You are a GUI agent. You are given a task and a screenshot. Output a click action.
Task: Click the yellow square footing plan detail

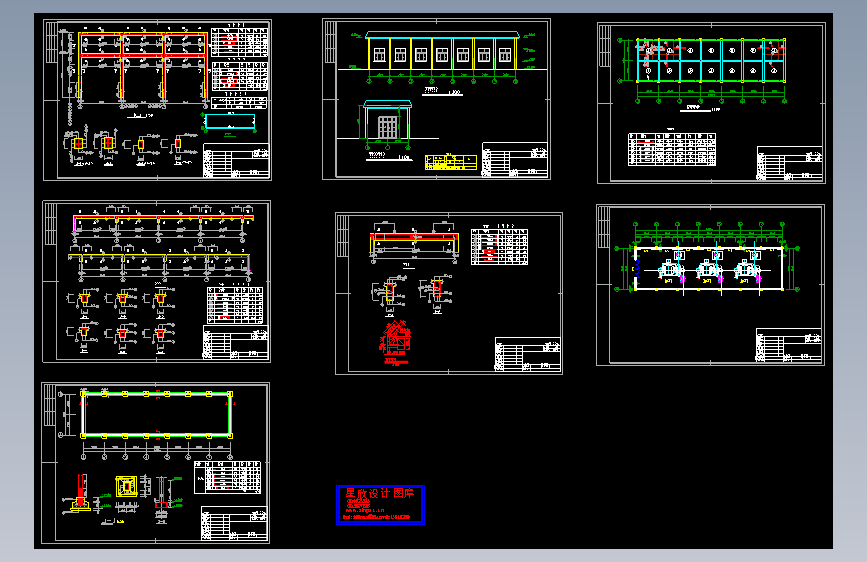(x=127, y=487)
